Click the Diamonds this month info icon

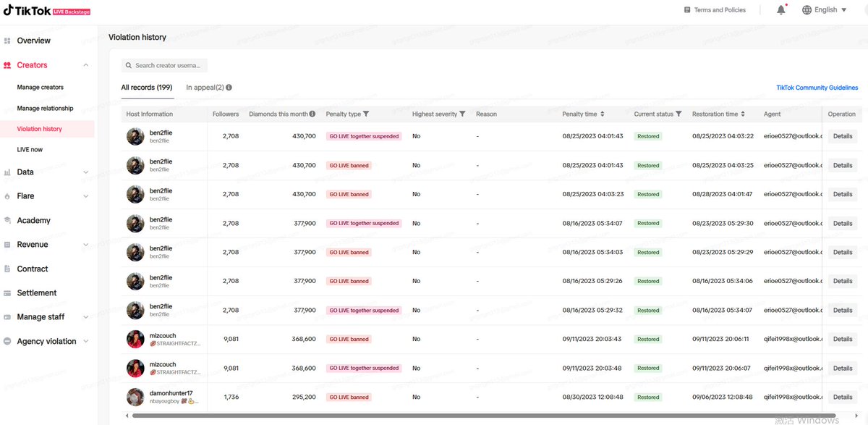click(x=312, y=114)
